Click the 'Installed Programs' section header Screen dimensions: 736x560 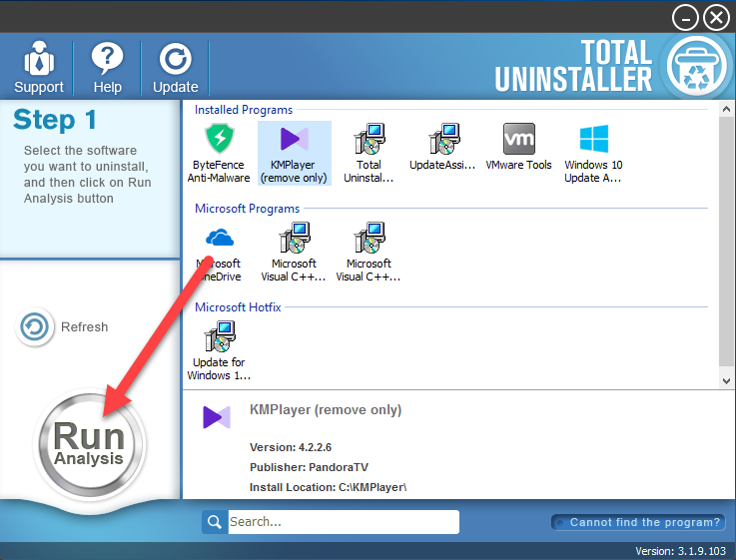click(x=244, y=110)
